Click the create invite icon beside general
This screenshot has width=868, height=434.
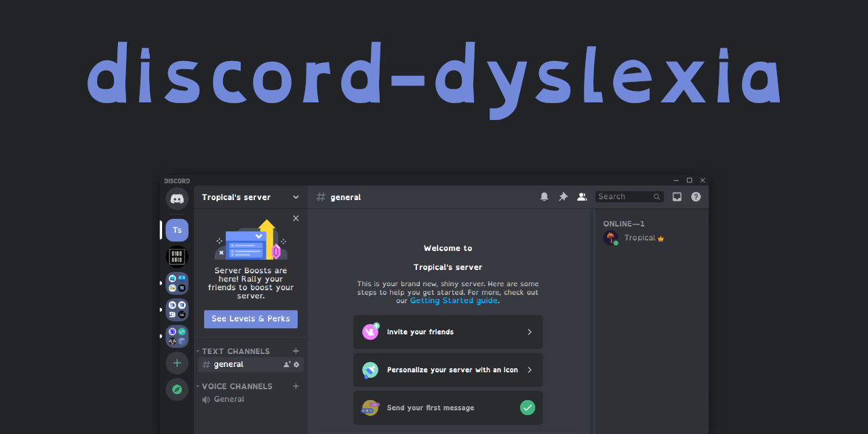coord(286,364)
